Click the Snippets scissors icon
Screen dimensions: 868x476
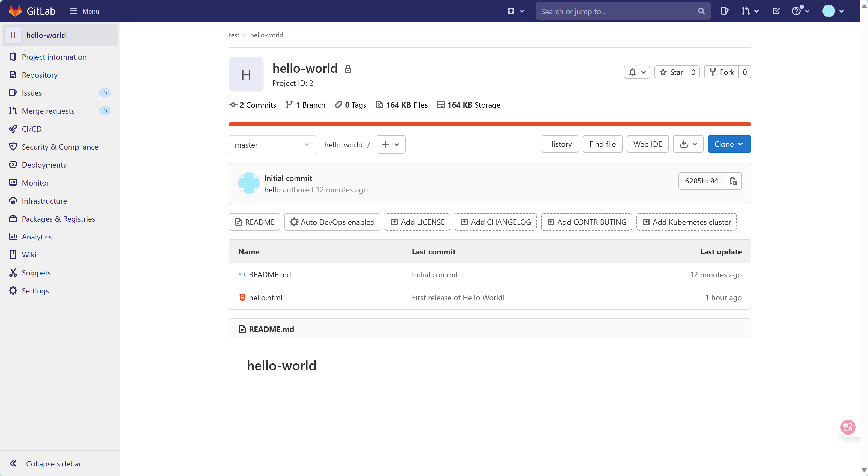pyautogui.click(x=13, y=273)
